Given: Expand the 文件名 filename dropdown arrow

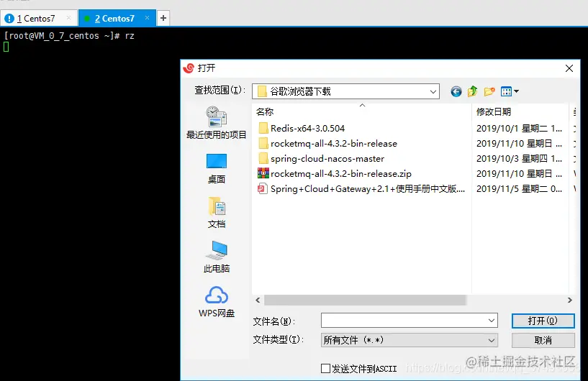Looking at the screenshot, I should [x=492, y=321].
